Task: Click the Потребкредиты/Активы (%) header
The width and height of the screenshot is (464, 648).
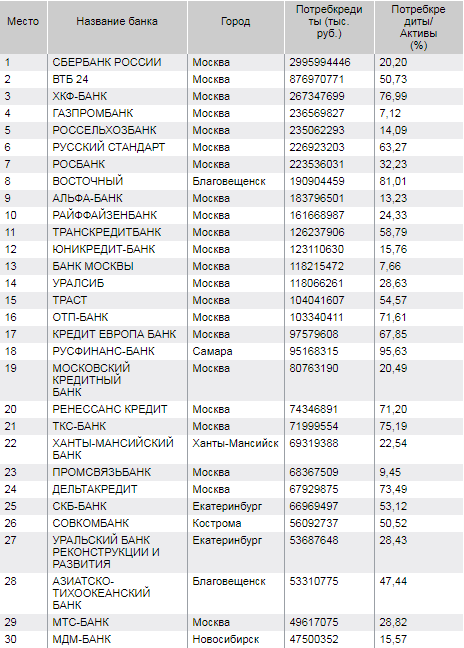Action: (418, 27)
